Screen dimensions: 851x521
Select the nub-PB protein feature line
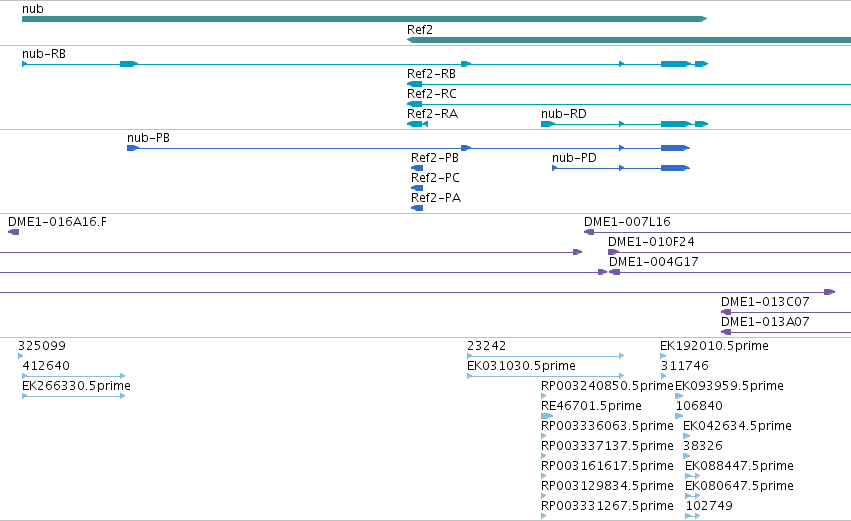(x=408, y=148)
